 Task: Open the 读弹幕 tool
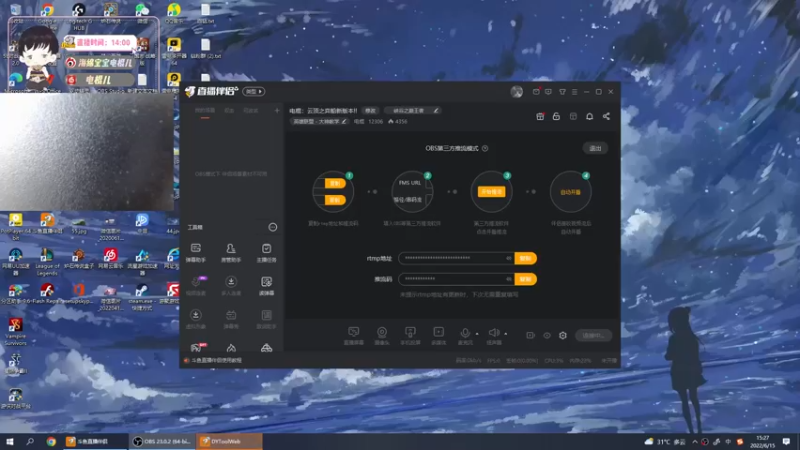pyautogui.click(x=266, y=286)
